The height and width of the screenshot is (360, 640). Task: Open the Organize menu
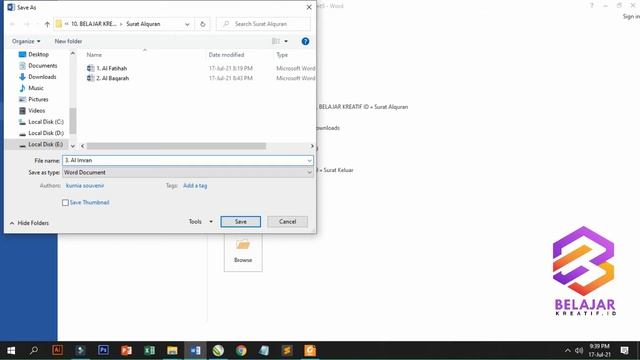(26, 41)
